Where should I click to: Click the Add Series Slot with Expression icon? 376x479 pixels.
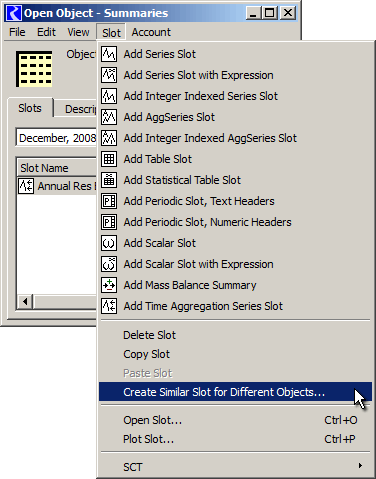(109, 75)
